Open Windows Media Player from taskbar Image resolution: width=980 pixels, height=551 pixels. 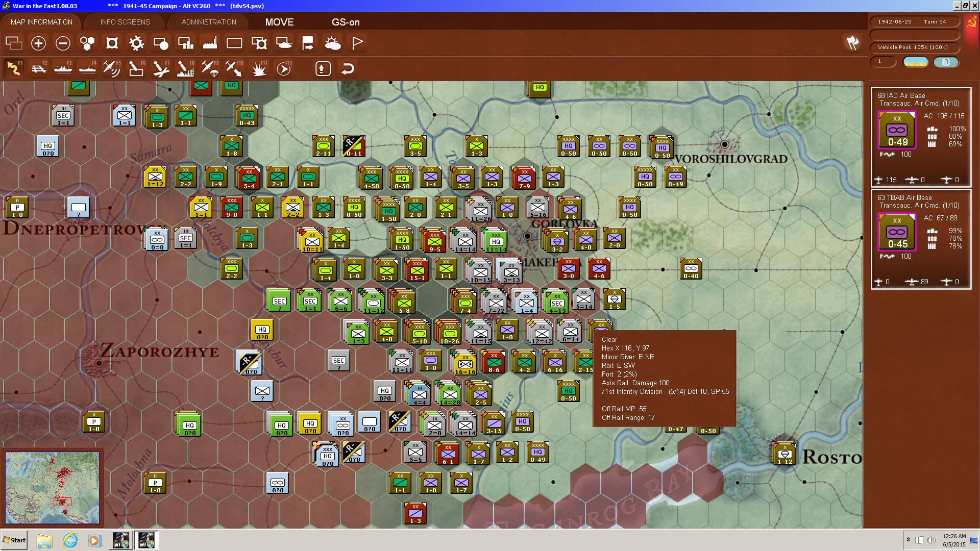(x=94, y=540)
